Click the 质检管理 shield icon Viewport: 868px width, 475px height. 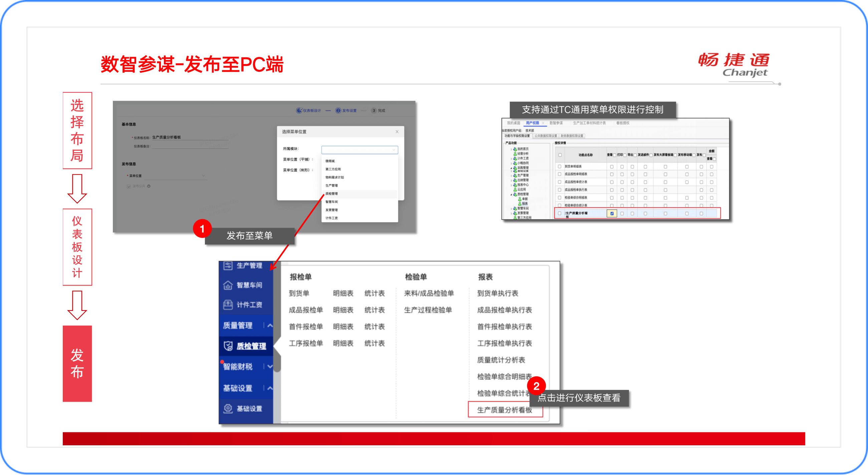coord(228,346)
